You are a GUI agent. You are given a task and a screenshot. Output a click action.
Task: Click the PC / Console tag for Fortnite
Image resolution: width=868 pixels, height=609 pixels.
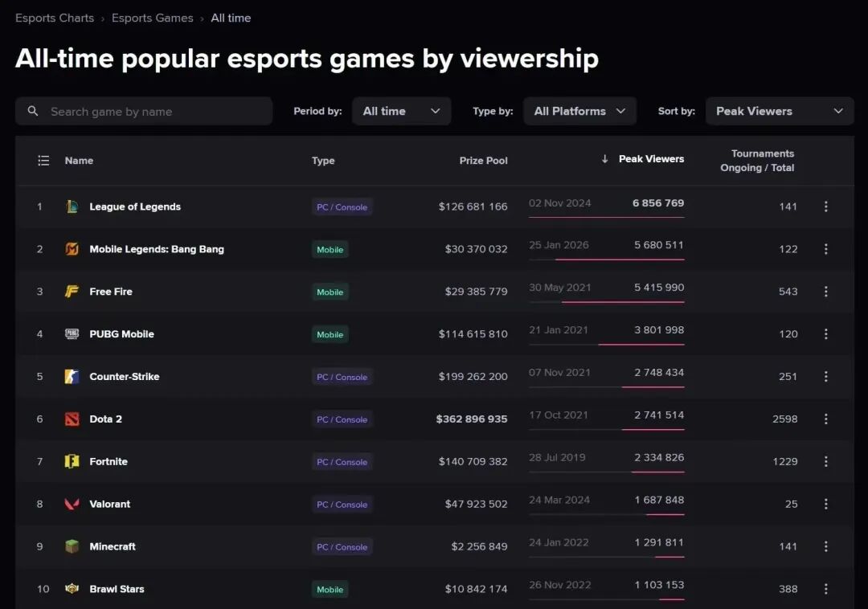point(342,462)
